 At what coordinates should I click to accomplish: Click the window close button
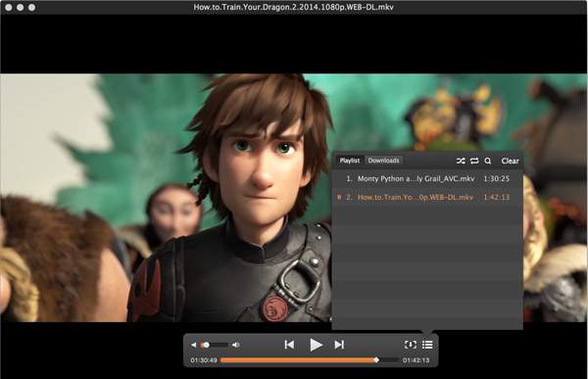click(8, 7)
